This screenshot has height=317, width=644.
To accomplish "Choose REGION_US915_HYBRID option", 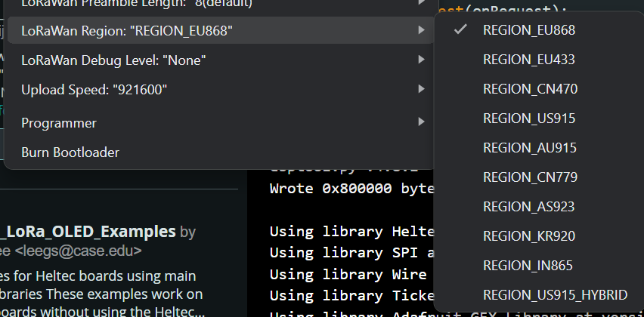I will pyautogui.click(x=538, y=295).
